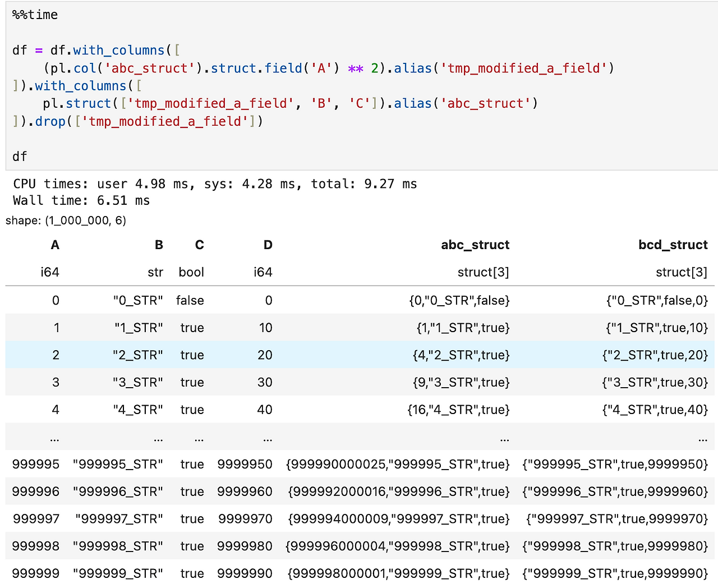Click the shape (1_000_000, 6) label
Screen dimensions: 718x588
(x=66, y=220)
